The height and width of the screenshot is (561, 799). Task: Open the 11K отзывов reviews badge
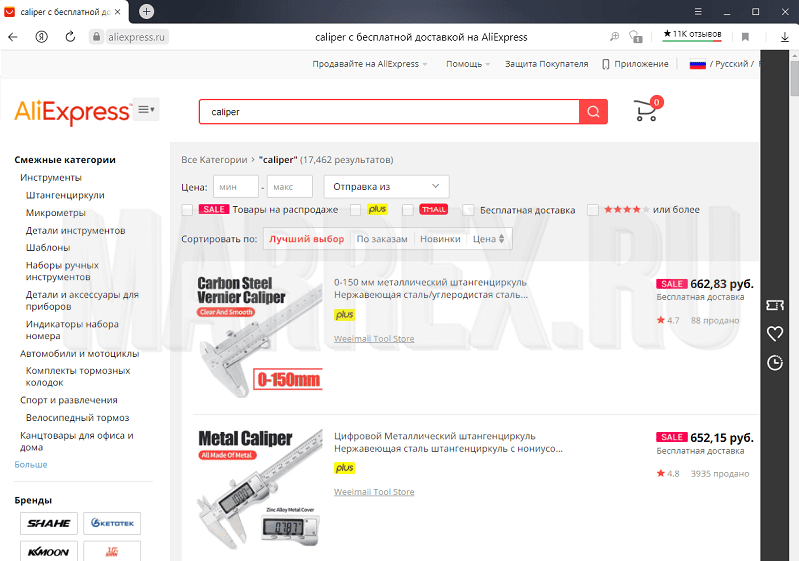click(x=692, y=35)
